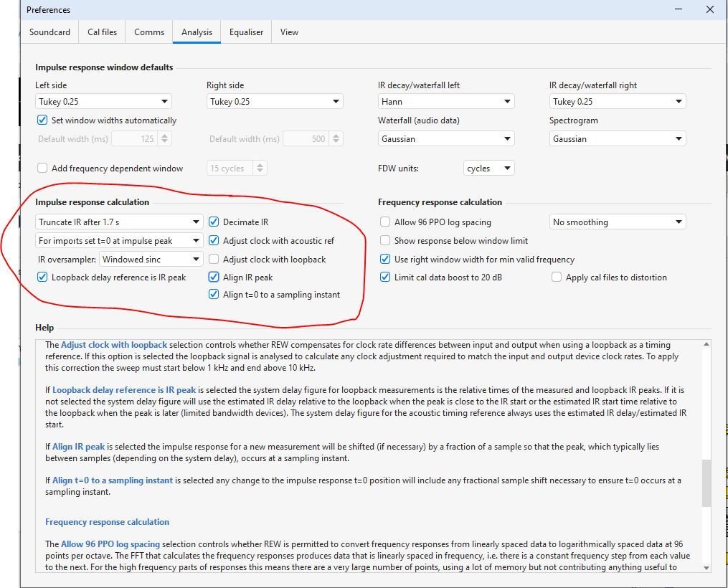
Task: Enable Show response below window limit
Action: (385, 240)
